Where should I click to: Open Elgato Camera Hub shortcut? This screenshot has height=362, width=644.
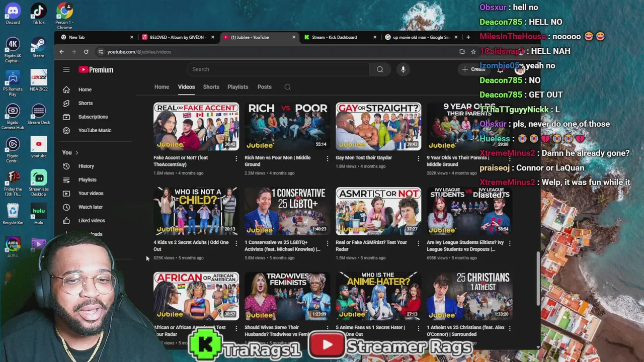pyautogui.click(x=13, y=117)
